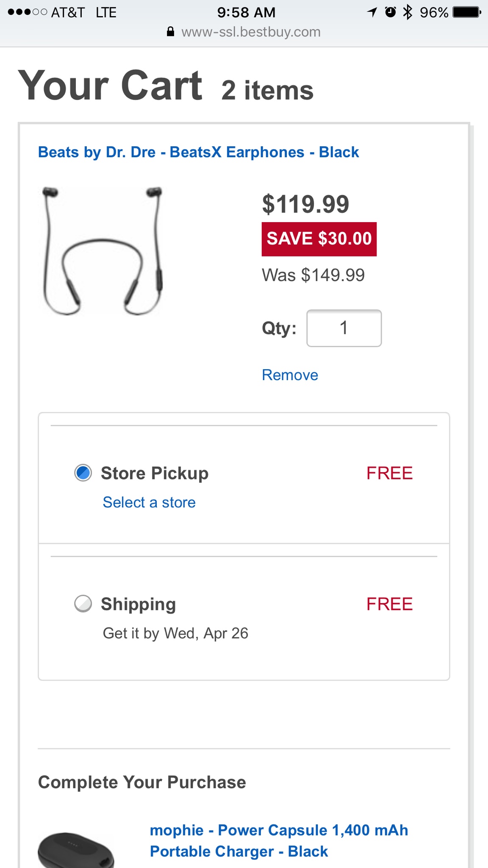Tap the mophie charger thumbnail image
This screenshot has height=868, width=488.
(76, 850)
